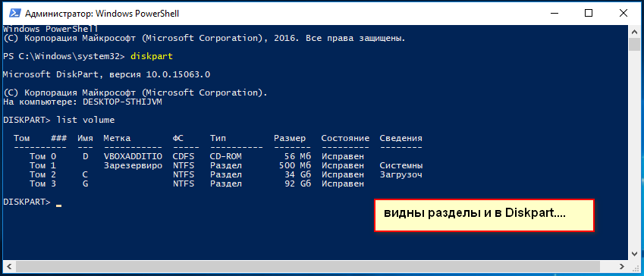Screen dimensions: 644x276
Task: Click 'Том 2' row entry
Action: [42, 174]
